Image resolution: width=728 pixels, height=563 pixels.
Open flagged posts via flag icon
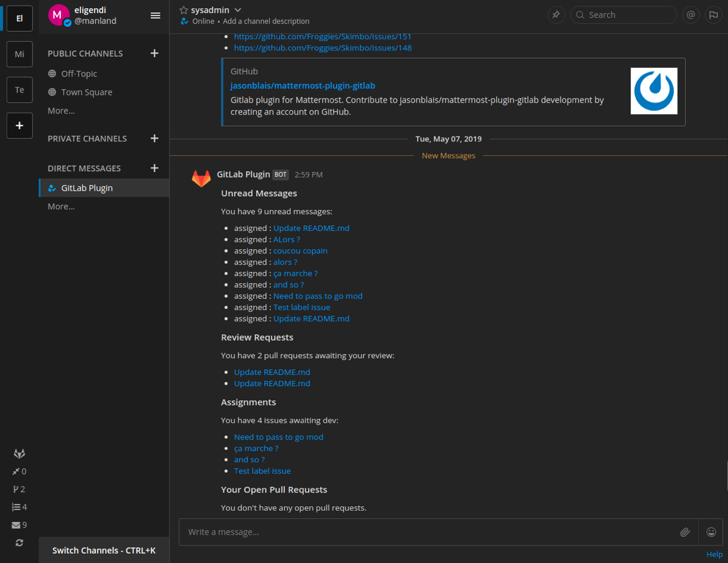point(714,15)
